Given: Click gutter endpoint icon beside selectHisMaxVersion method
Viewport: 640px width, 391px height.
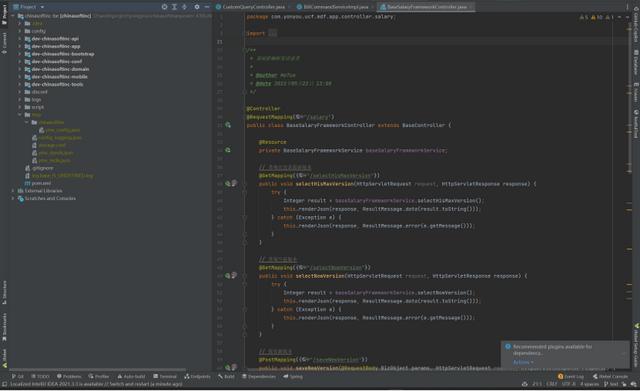Looking at the screenshot, I should 228,184.
